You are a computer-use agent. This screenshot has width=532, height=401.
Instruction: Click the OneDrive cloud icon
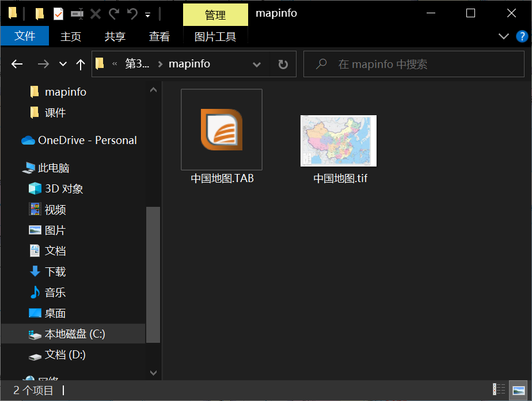point(28,140)
